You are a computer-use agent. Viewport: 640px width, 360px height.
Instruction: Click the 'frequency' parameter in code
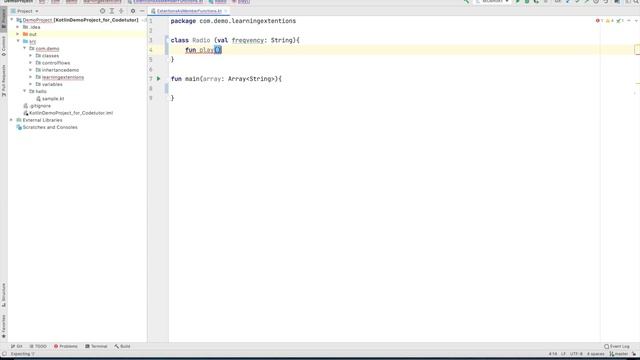(x=248, y=40)
